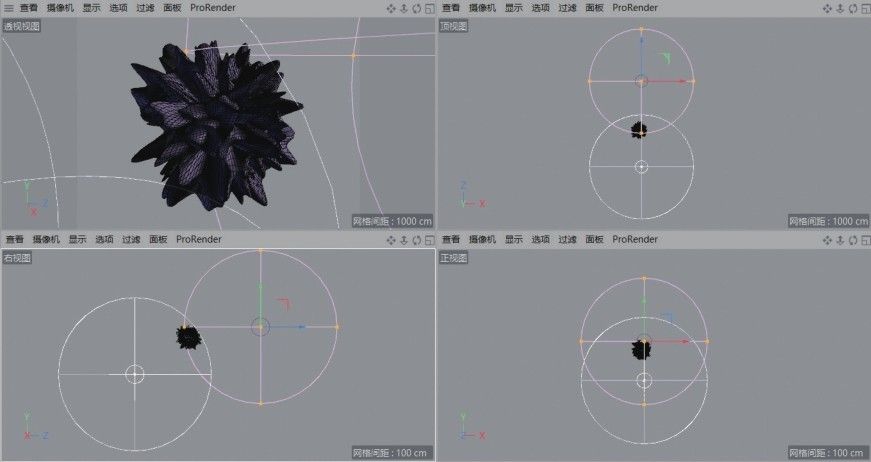Open 摄像机 menu in the perspective viewport
The height and width of the screenshot is (462, 871).
pos(60,8)
